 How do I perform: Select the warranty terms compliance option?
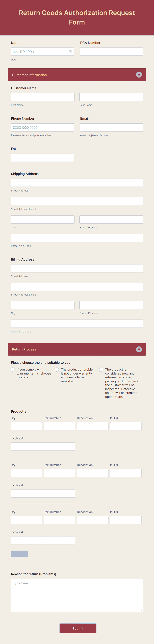point(12,369)
